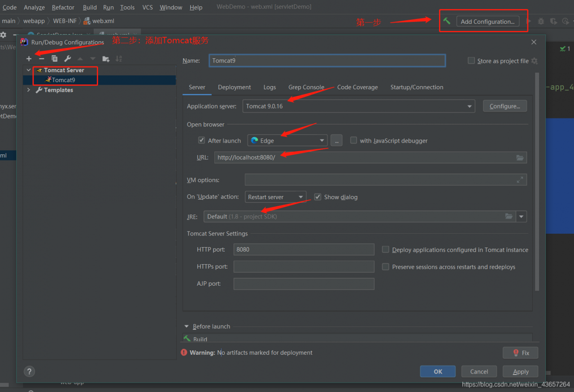Click Cancel button
The width and height of the screenshot is (574, 392).
pyautogui.click(x=479, y=371)
